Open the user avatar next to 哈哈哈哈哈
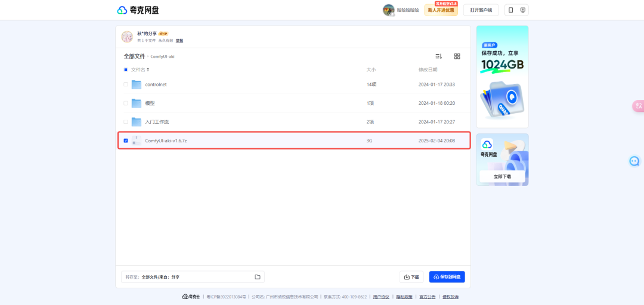 point(389,10)
